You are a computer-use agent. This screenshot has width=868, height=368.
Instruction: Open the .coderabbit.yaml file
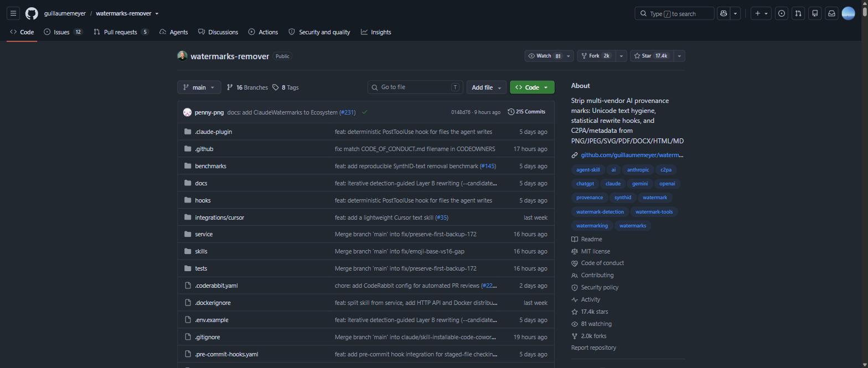(x=216, y=286)
